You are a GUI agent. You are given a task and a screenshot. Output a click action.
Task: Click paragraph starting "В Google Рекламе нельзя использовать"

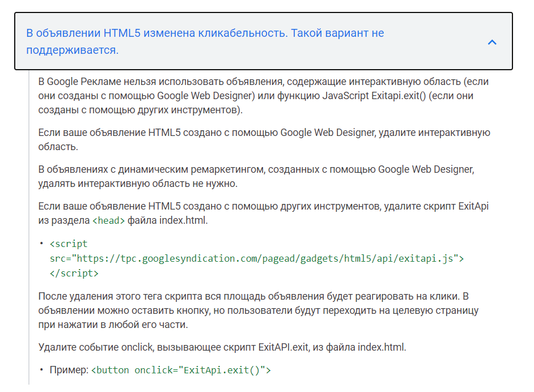264,96
